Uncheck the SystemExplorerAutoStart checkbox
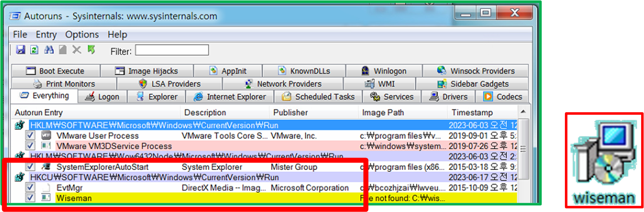The width and height of the screenshot is (644, 212). pos(30,167)
